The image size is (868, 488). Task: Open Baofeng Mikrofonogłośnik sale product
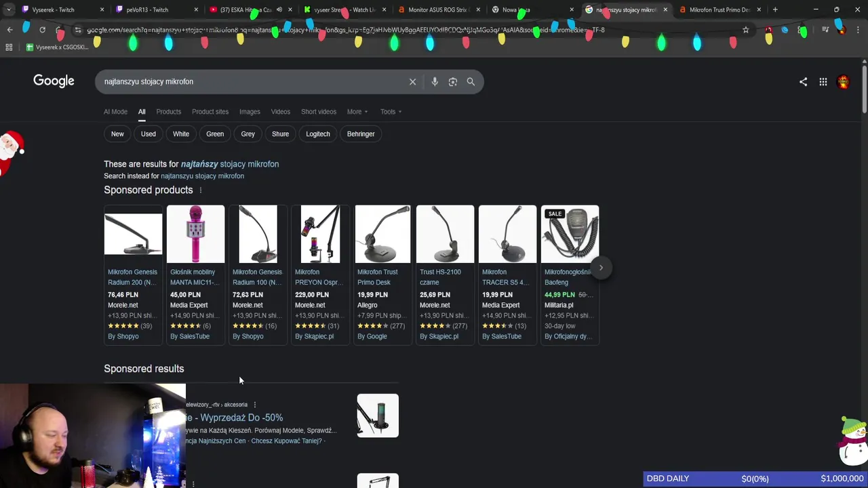[x=568, y=277]
